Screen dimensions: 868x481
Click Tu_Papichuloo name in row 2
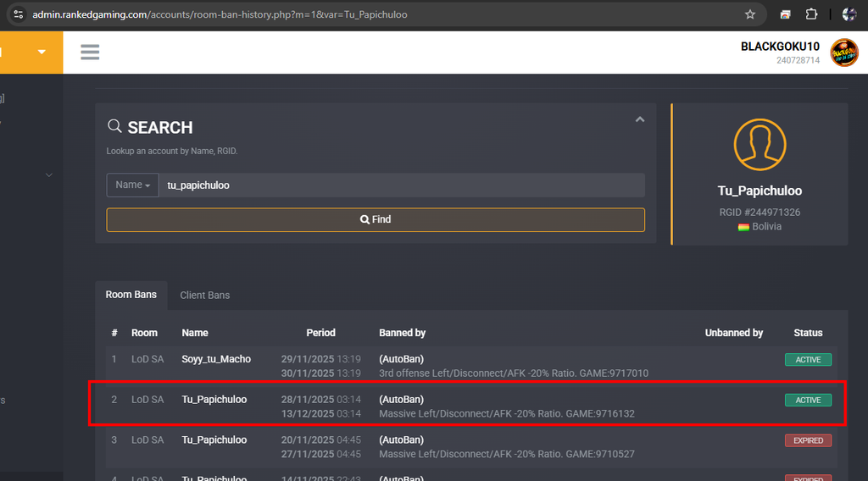(x=214, y=399)
